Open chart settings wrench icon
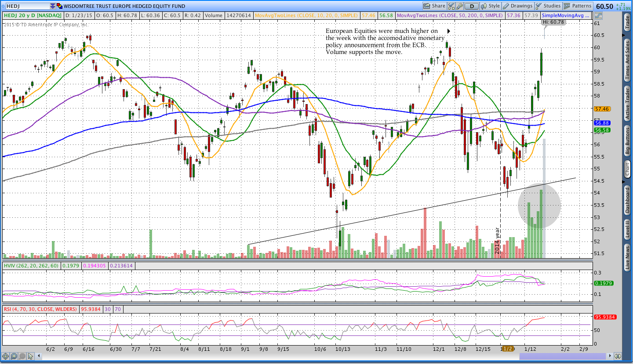633x364 pixels. [460, 6]
